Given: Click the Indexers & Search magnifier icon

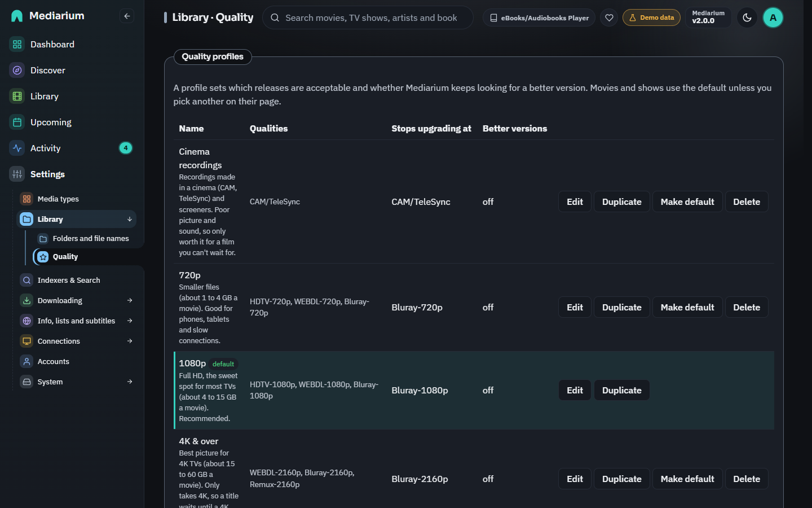Looking at the screenshot, I should [x=27, y=280].
